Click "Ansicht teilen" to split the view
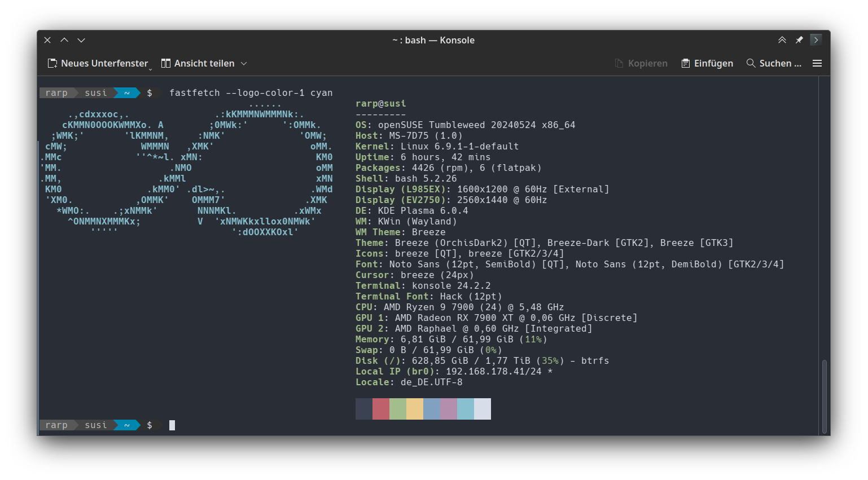 204,63
